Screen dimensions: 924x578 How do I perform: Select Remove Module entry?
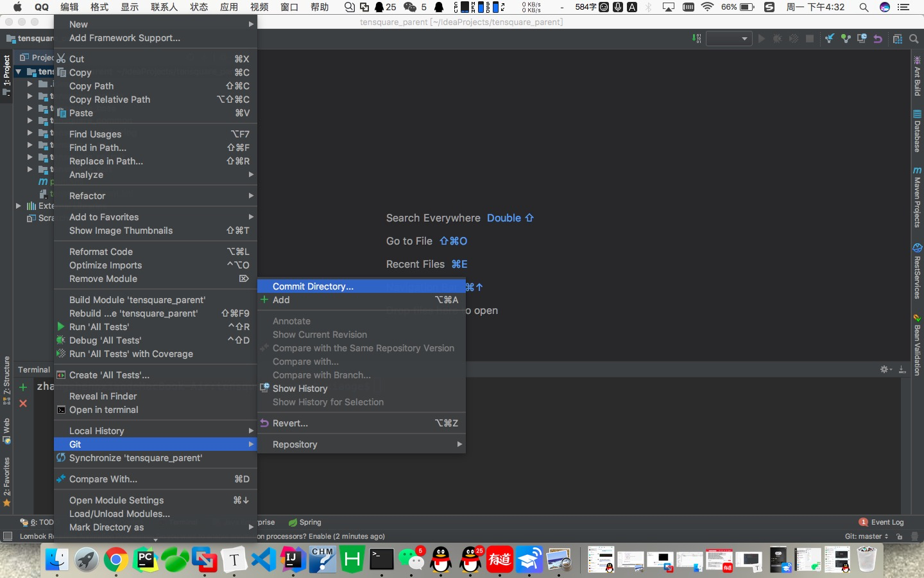pos(156,279)
